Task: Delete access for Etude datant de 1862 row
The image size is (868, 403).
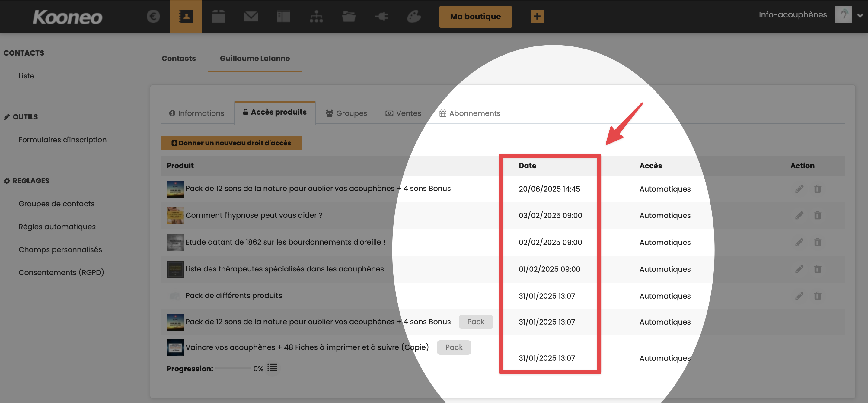Action: click(x=818, y=243)
